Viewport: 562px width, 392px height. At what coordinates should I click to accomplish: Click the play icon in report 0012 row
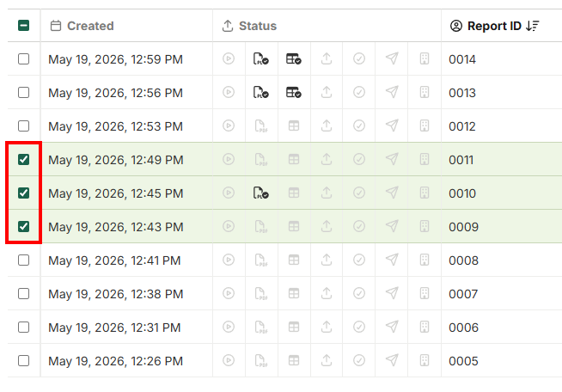coord(229,126)
